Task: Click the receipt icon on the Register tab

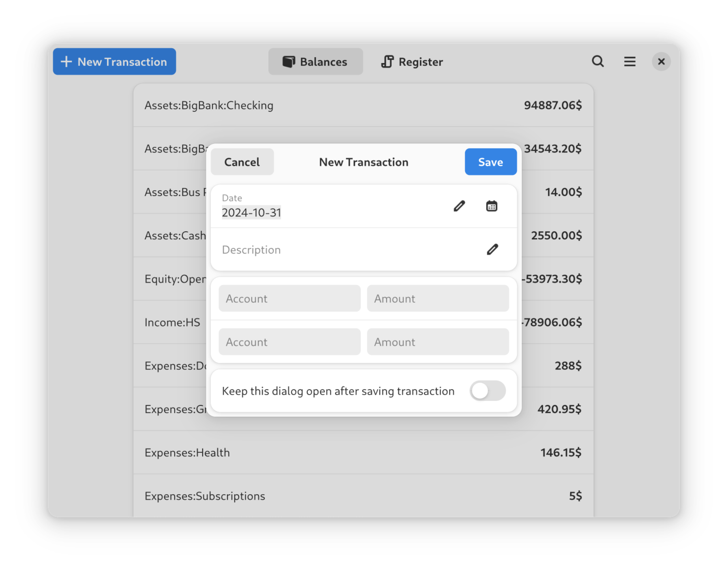Action: 387,62
